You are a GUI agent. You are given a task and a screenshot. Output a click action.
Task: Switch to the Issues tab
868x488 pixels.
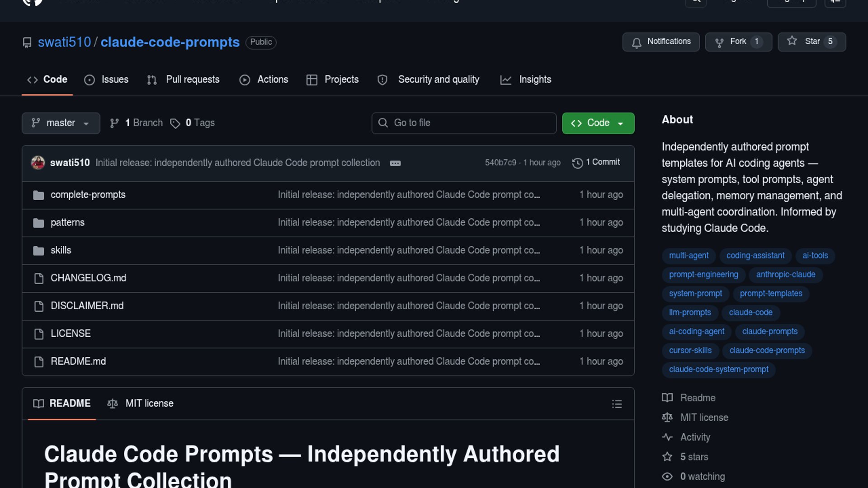(107, 80)
